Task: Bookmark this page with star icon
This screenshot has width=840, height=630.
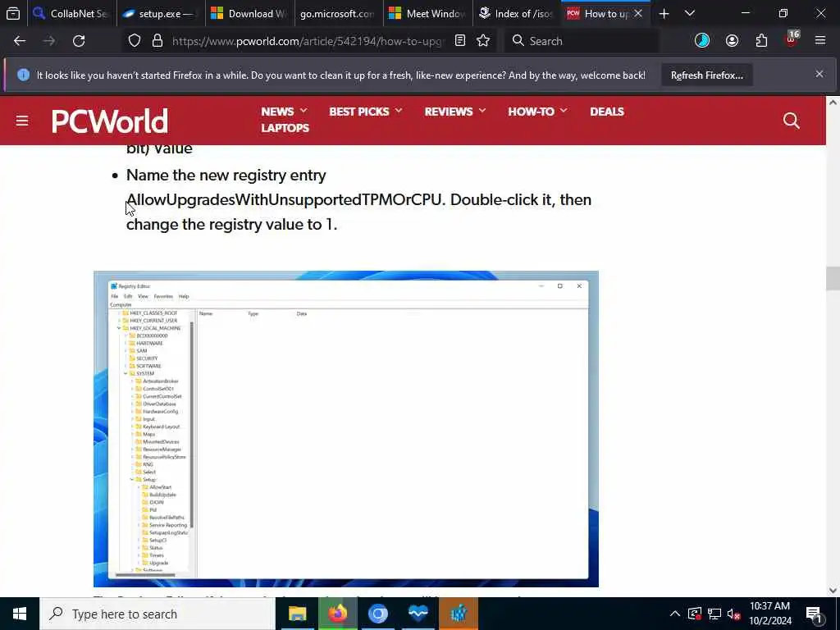Action: (483, 41)
